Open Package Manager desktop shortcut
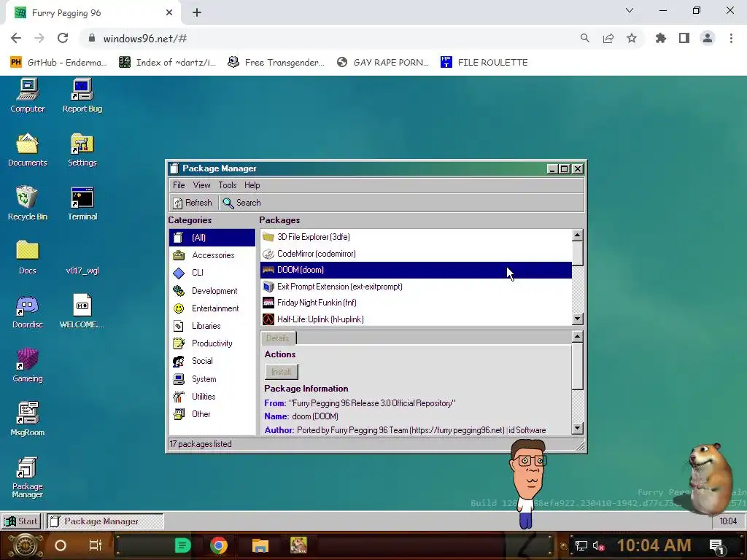The height and width of the screenshot is (560, 747). click(x=28, y=478)
